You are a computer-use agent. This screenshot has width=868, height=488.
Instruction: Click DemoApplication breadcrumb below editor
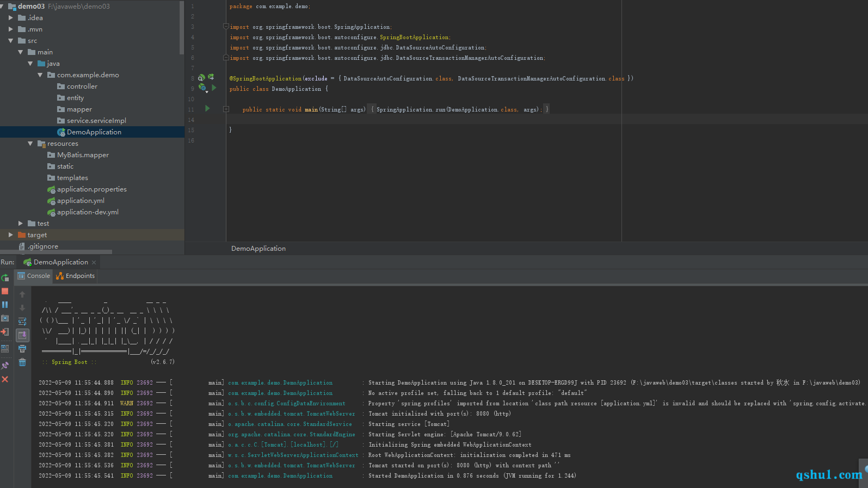point(258,249)
